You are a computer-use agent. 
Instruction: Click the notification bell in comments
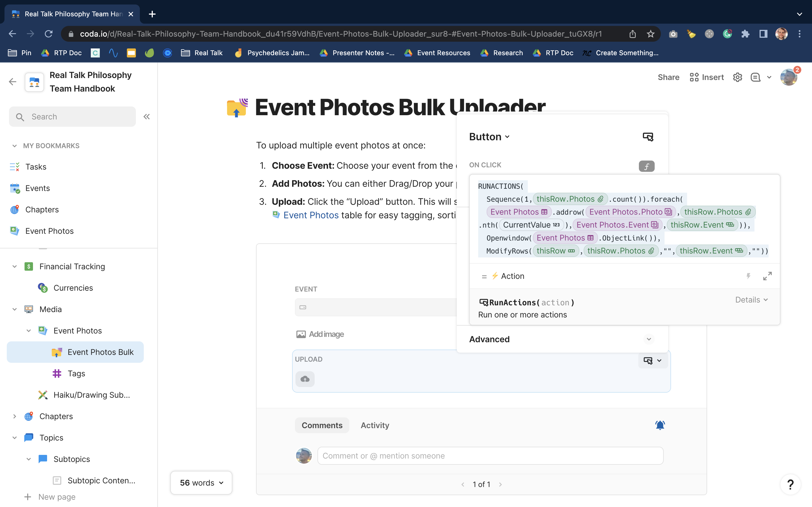(x=660, y=425)
